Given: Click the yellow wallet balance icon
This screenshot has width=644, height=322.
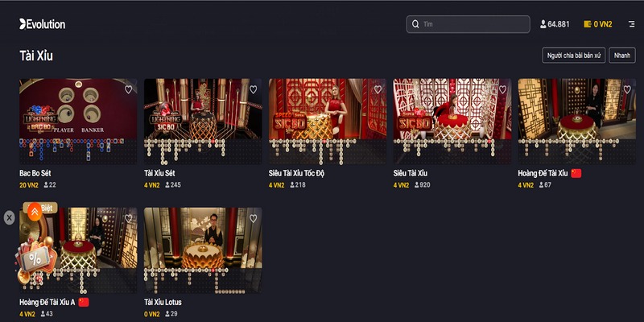Looking at the screenshot, I should click(588, 24).
